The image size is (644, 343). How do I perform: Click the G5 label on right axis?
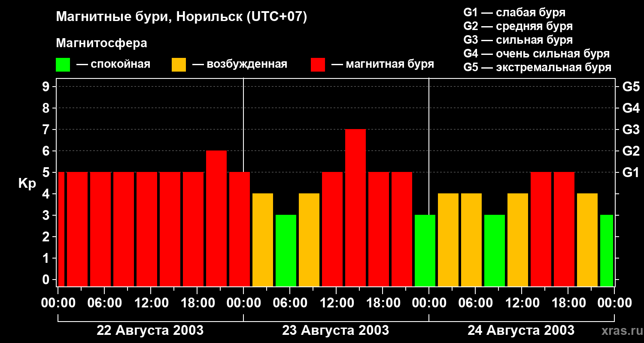pyautogui.click(x=631, y=87)
